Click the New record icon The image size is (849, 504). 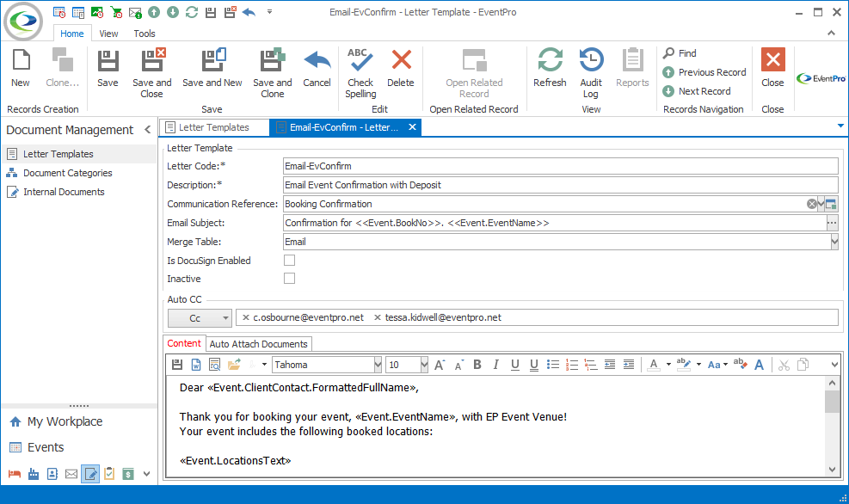(x=21, y=67)
